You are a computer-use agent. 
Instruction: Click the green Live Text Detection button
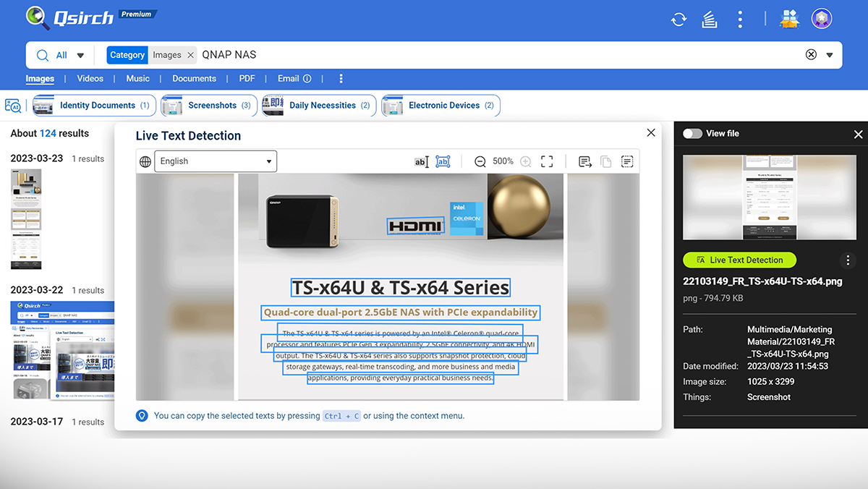tap(739, 260)
